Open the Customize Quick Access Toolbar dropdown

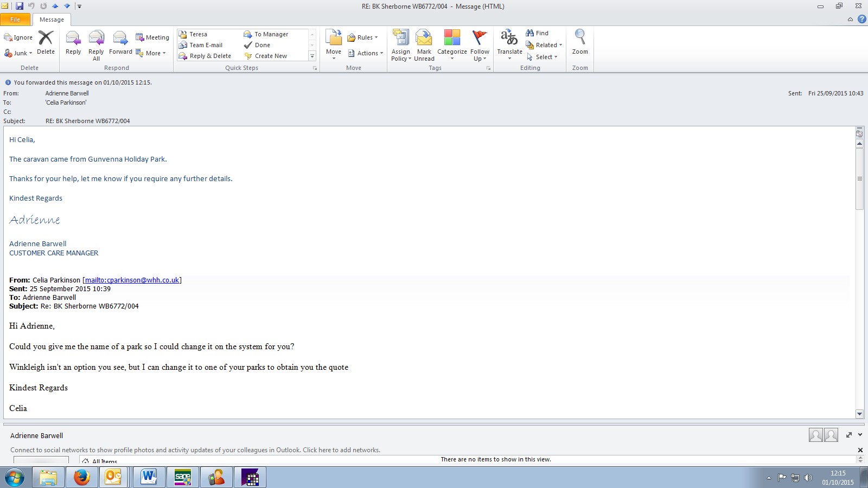[x=79, y=7]
